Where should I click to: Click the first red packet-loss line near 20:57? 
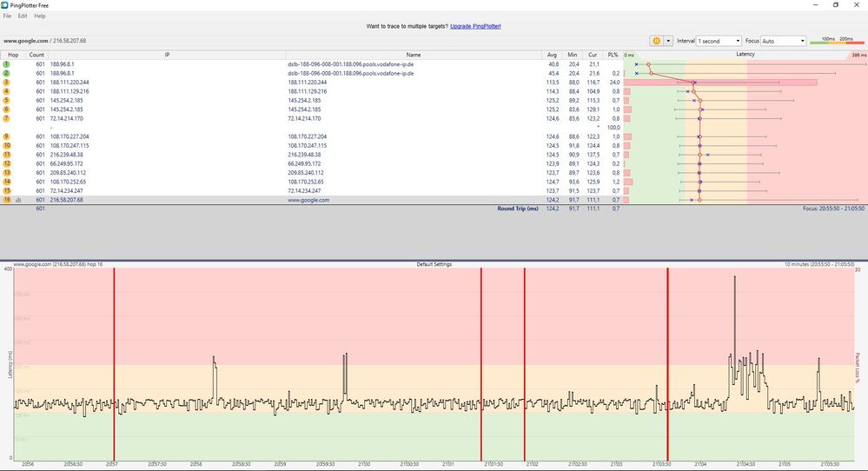coord(114,364)
